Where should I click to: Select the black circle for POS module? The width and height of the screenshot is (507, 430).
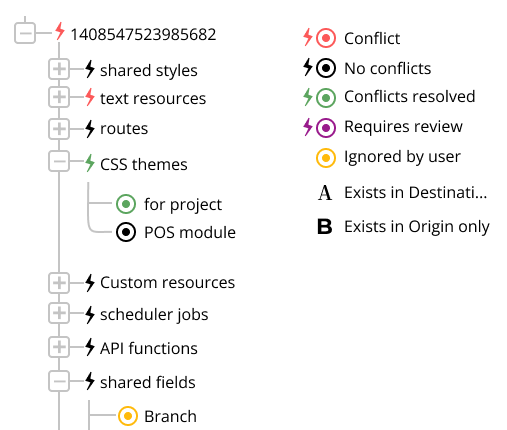[126, 232]
